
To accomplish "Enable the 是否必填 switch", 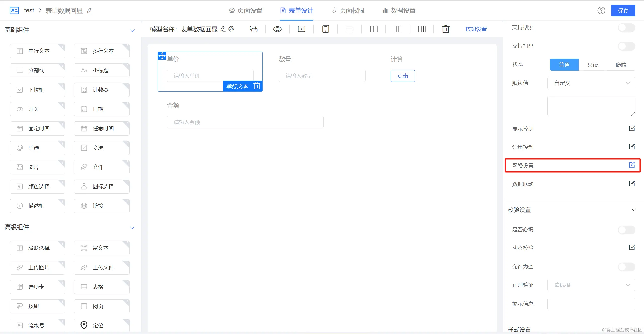I will tap(626, 230).
